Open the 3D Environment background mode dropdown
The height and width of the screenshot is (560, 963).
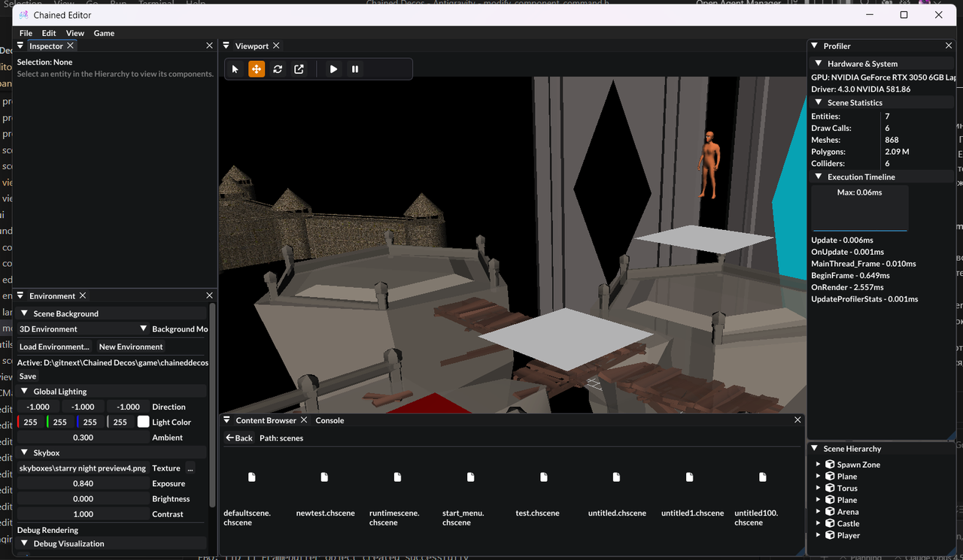[x=143, y=328]
